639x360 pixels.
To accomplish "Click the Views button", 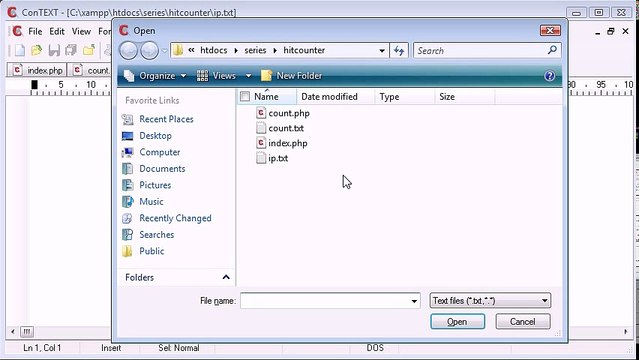I will click(216, 76).
